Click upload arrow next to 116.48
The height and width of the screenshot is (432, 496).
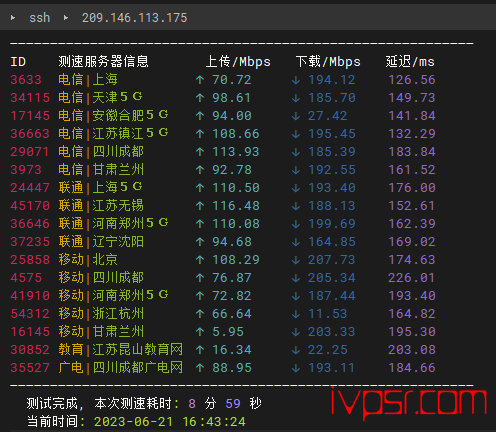tap(200, 206)
